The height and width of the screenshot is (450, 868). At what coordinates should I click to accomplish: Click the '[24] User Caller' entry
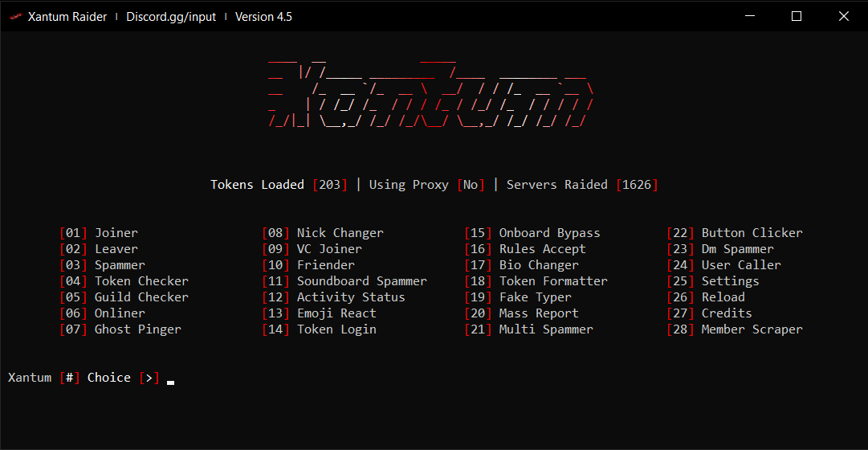click(724, 265)
